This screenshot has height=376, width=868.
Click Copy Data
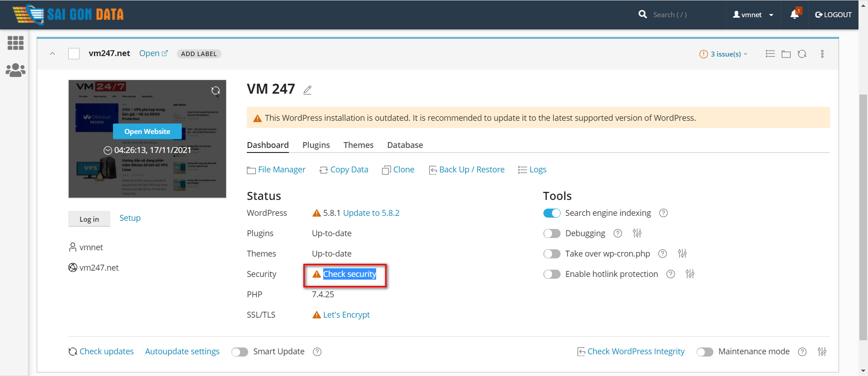pos(344,170)
